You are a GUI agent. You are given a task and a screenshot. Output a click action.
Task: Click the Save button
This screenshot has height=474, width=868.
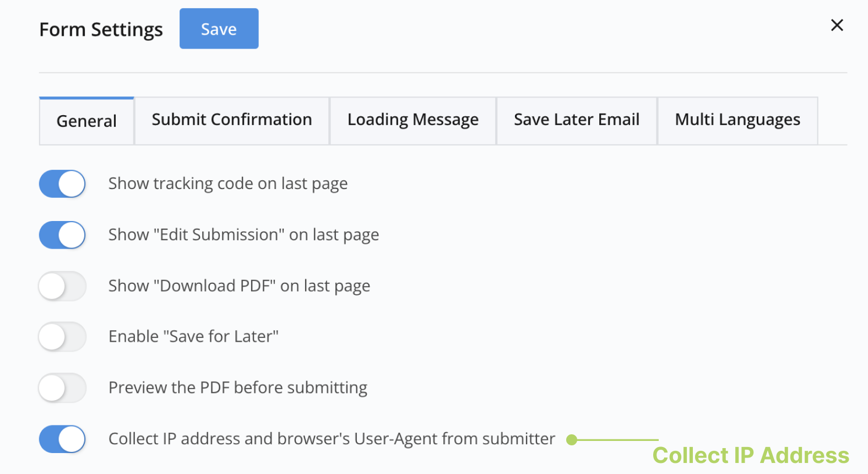(x=219, y=29)
